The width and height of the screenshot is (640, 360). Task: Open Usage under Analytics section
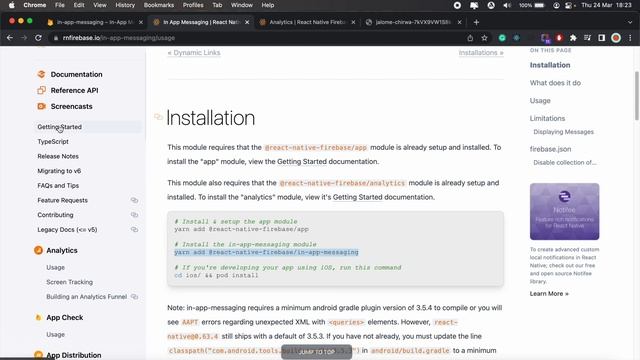[x=56, y=267]
